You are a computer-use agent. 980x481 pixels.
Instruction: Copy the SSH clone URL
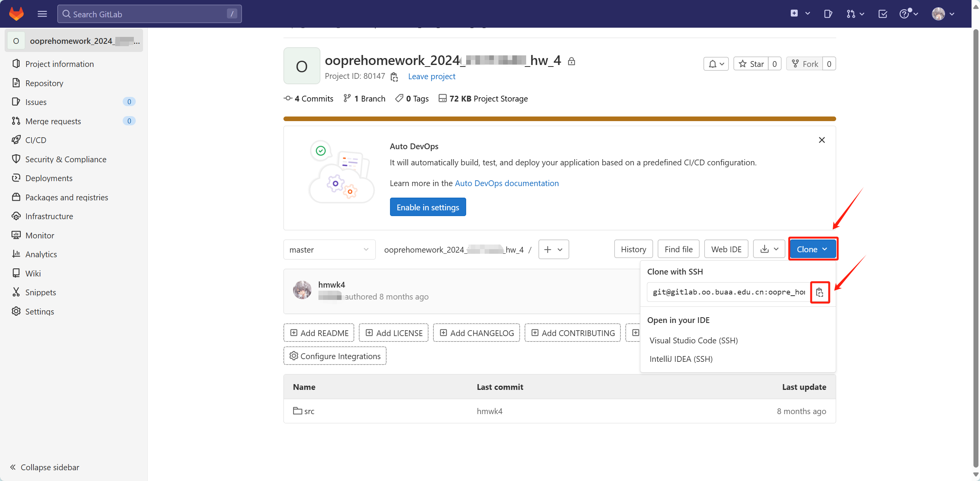point(820,292)
